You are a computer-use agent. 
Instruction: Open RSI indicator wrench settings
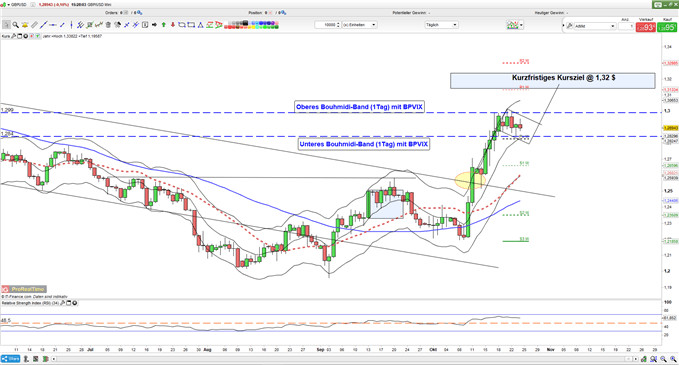pos(63,303)
